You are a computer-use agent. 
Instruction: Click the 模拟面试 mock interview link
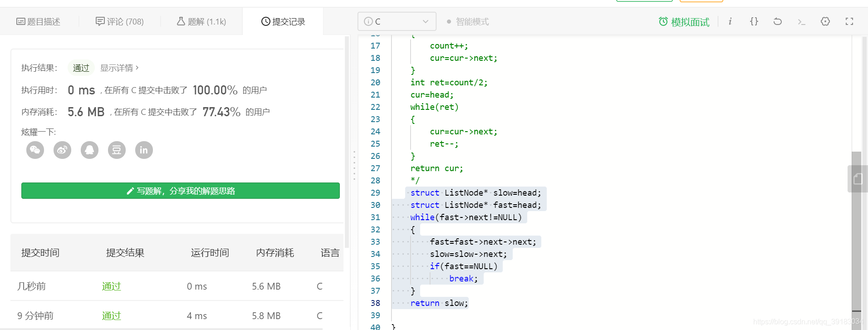(x=684, y=22)
